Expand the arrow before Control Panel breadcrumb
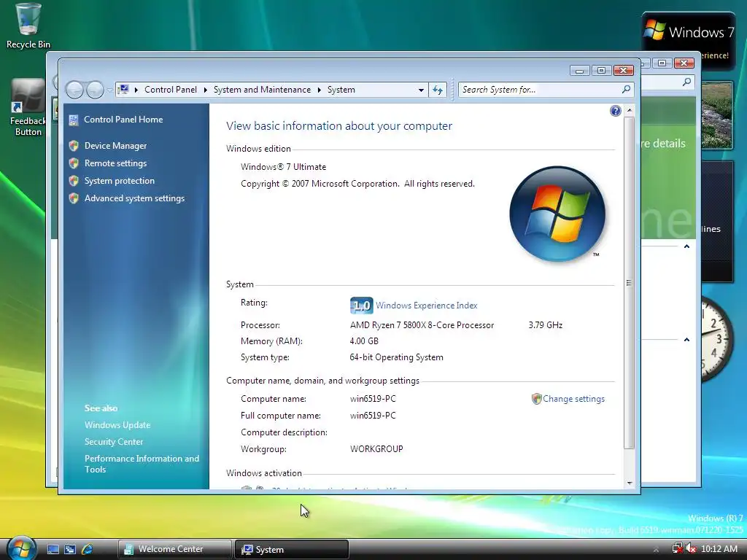Screen dimensions: 747x560 [x=136, y=90]
